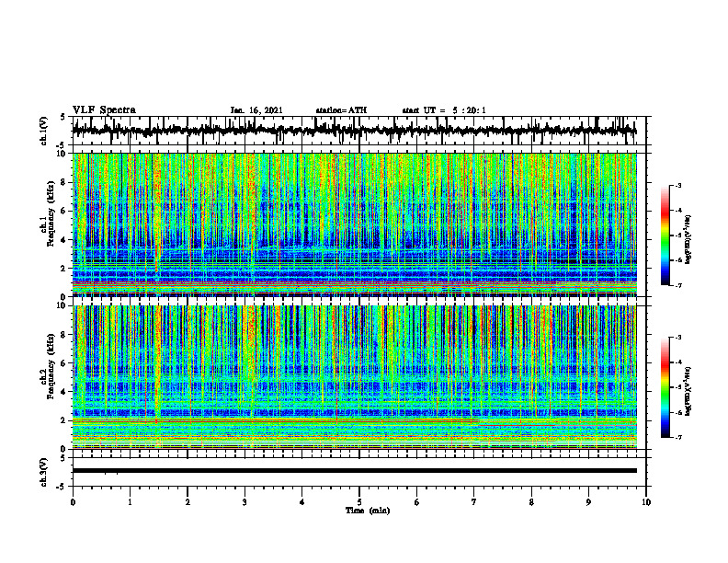The height and width of the screenshot is (563, 728).
Task: Click the "-5" tick on ch.3(V) axis
Action: (x=62, y=487)
